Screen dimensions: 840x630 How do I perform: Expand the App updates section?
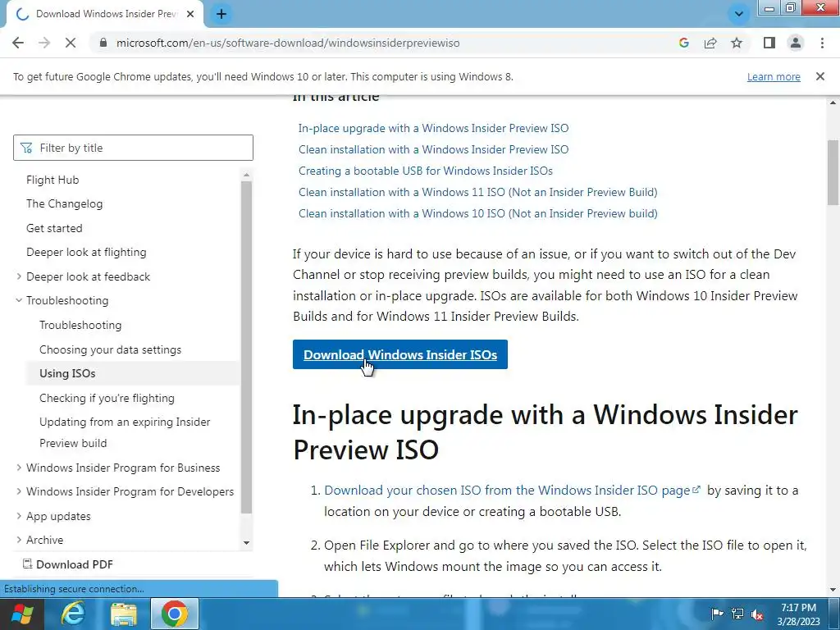20,516
